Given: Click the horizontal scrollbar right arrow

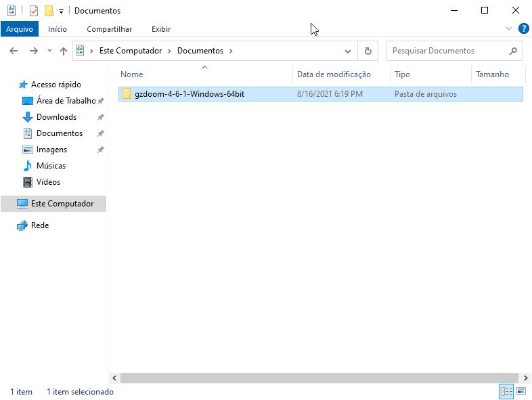Looking at the screenshot, I should click(x=525, y=378).
